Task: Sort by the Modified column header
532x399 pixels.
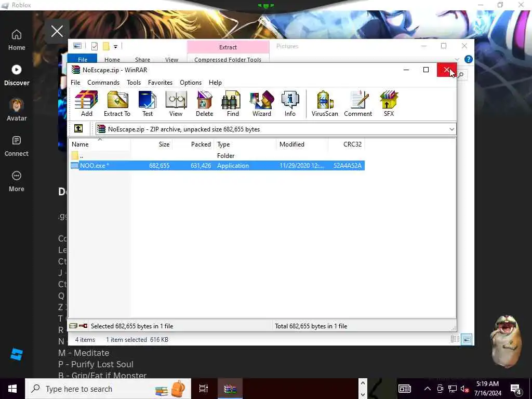Action: 302,144
